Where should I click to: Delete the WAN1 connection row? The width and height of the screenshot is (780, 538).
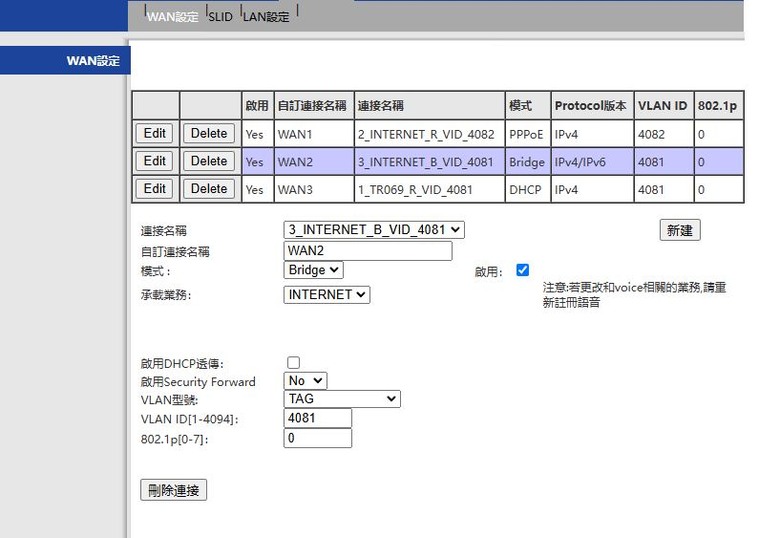[x=209, y=133]
